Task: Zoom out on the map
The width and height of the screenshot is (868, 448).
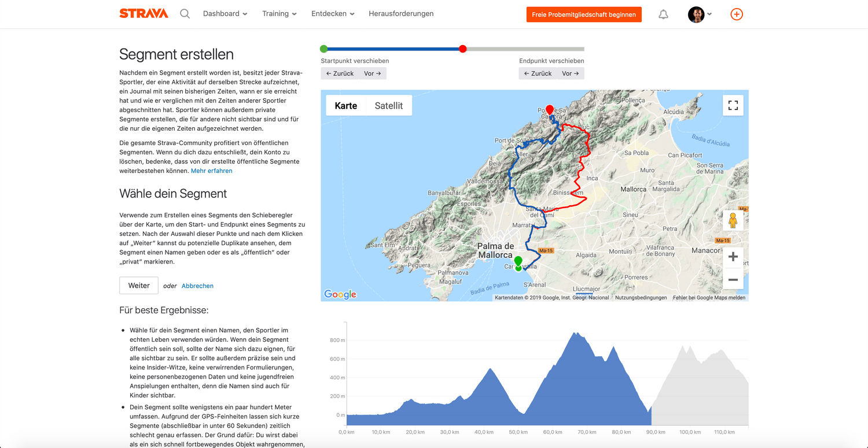Action: pyautogui.click(x=733, y=280)
